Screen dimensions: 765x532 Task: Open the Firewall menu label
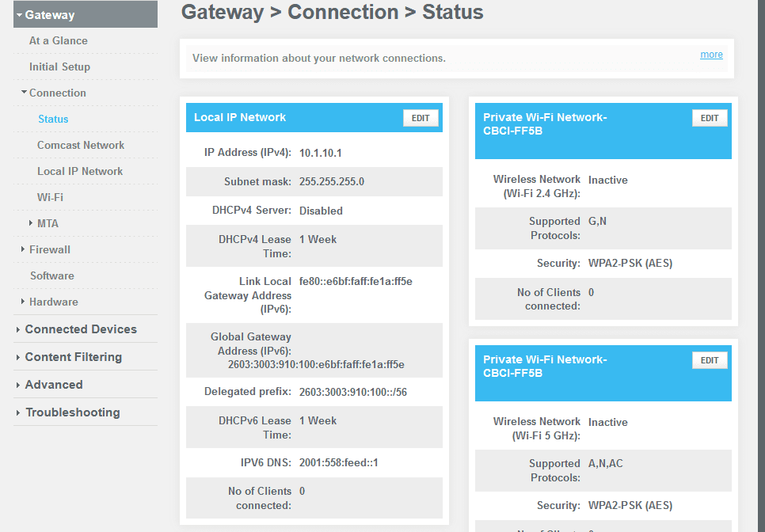pos(50,249)
